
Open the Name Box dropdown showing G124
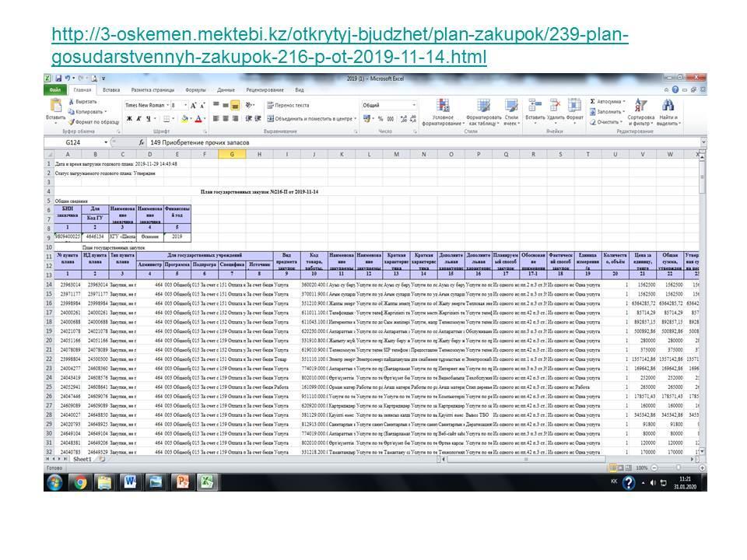click(107, 143)
